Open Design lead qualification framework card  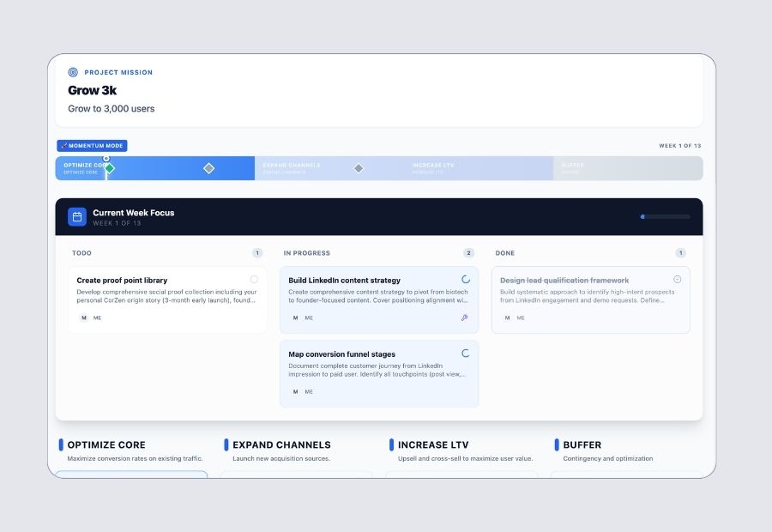pos(591,300)
